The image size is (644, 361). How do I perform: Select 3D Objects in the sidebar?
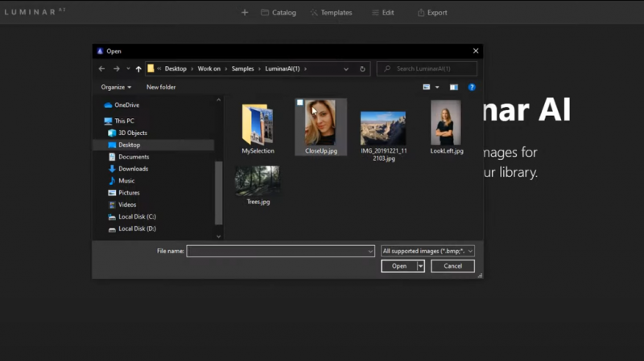132,133
